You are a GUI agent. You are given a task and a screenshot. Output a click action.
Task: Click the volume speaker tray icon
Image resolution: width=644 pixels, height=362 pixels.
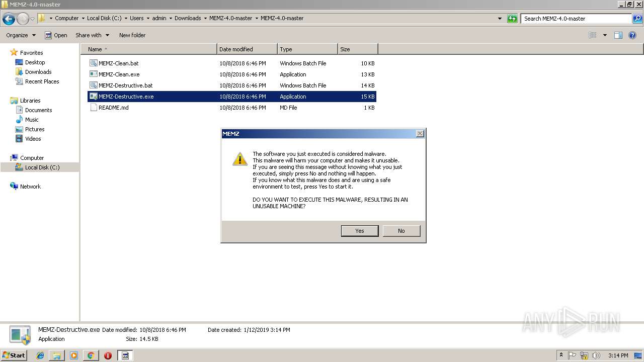[x=596, y=355]
